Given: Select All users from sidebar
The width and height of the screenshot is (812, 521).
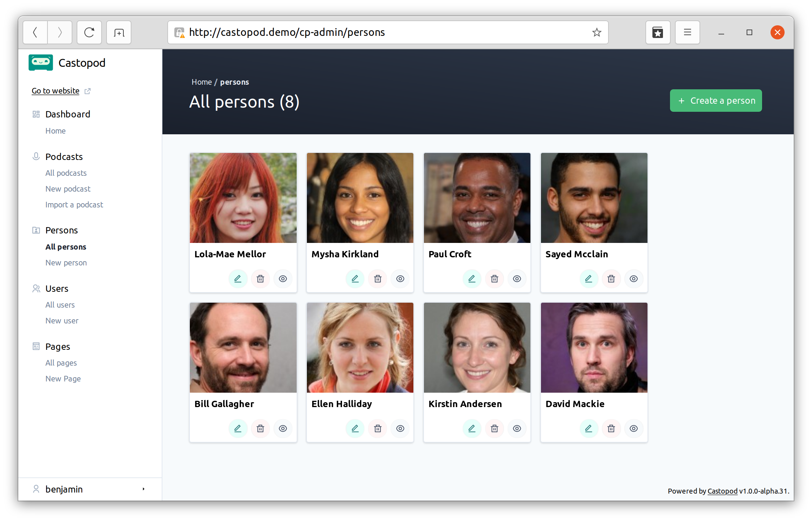Looking at the screenshot, I should pyautogui.click(x=60, y=305).
